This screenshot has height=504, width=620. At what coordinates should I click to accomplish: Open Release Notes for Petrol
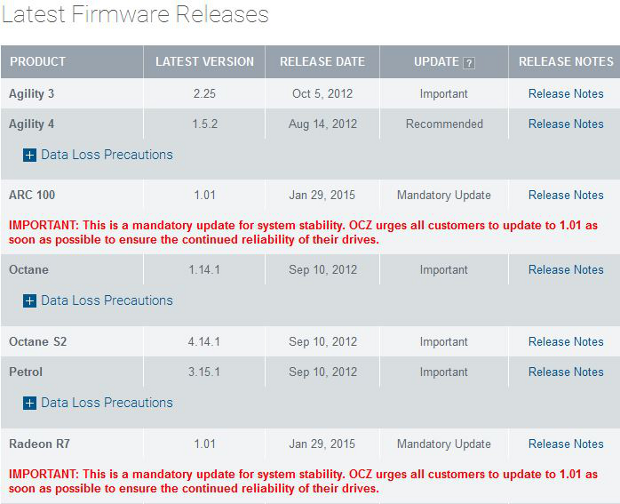pos(566,372)
